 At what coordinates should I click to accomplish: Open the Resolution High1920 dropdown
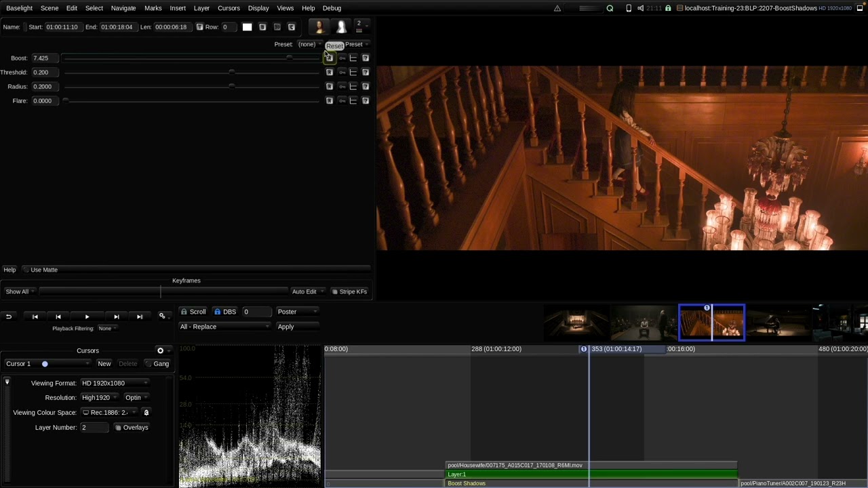pos(99,398)
